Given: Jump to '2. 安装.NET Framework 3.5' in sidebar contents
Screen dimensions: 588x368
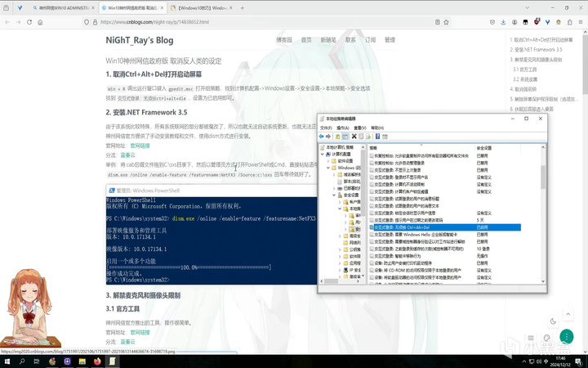Looking at the screenshot, I should click(x=536, y=50).
